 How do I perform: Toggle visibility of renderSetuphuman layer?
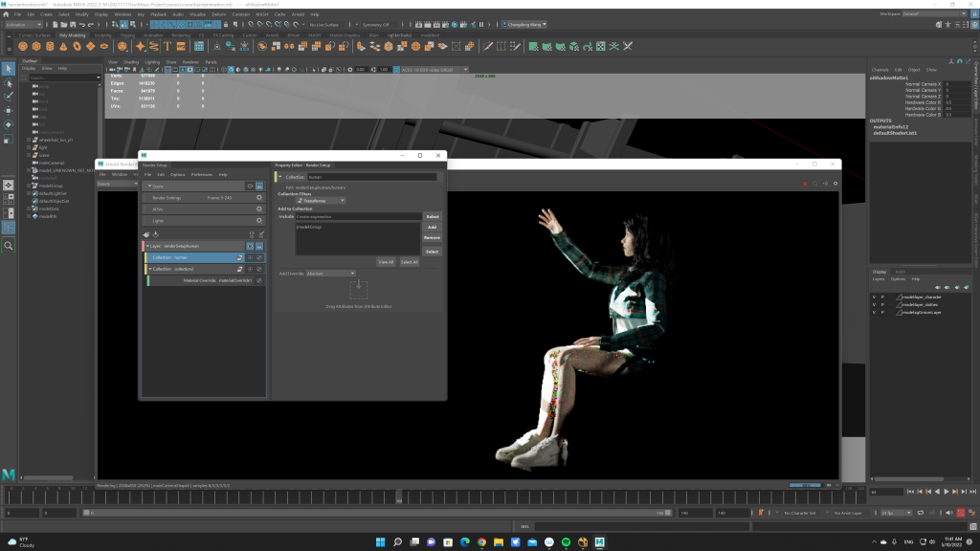[x=250, y=246]
